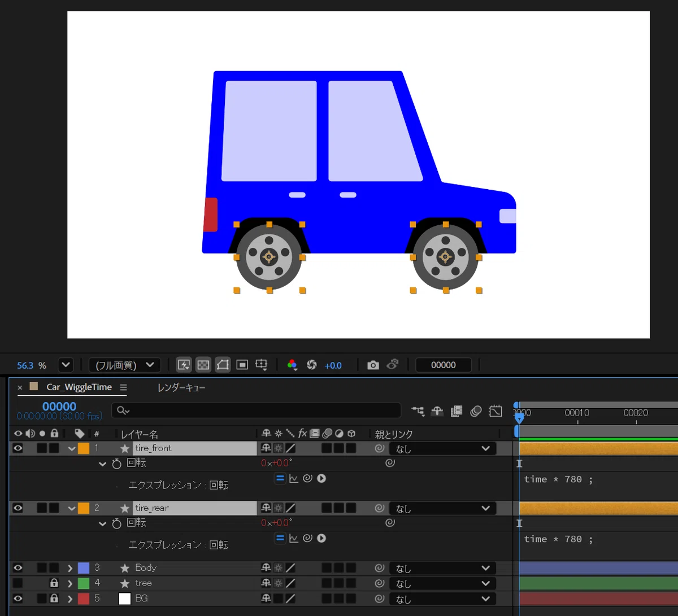Screen dimensions: 678x616
Task: Expand the Body layer properties
Action: pyautogui.click(x=70, y=568)
